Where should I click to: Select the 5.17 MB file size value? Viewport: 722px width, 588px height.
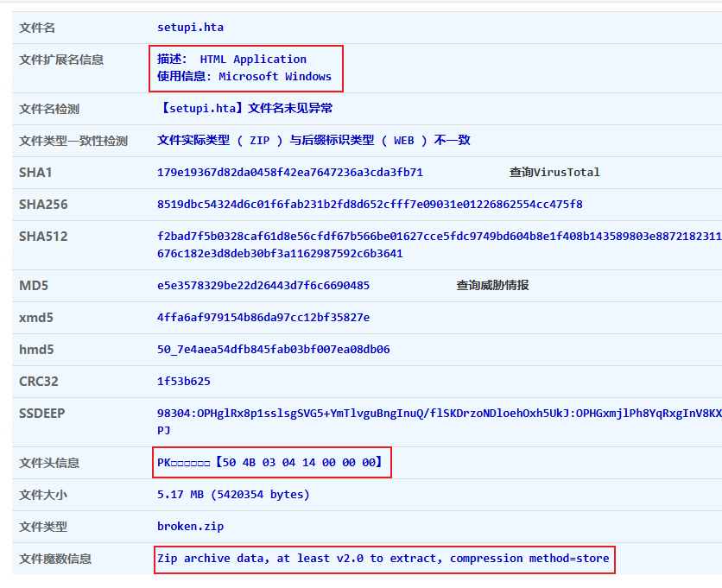(233, 495)
